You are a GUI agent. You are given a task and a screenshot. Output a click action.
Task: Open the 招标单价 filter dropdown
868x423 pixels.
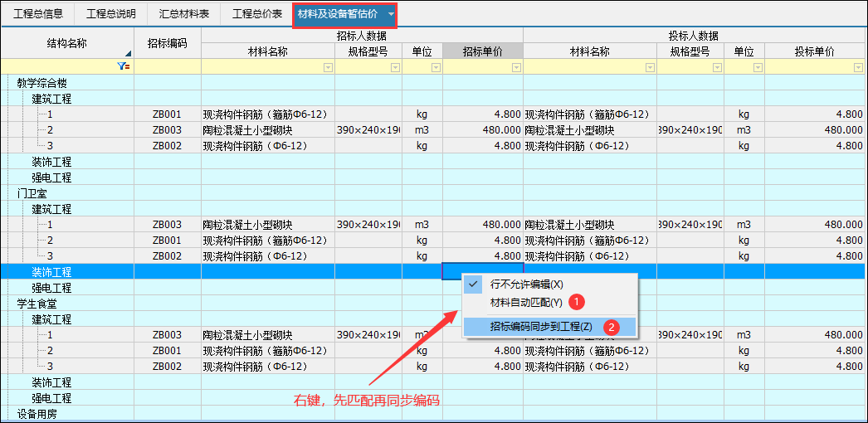[x=516, y=67]
